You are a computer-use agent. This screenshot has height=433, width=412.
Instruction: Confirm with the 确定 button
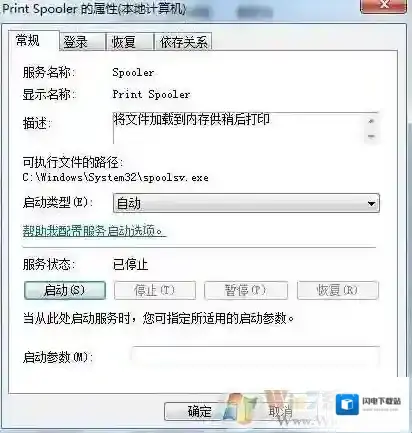[198, 411]
